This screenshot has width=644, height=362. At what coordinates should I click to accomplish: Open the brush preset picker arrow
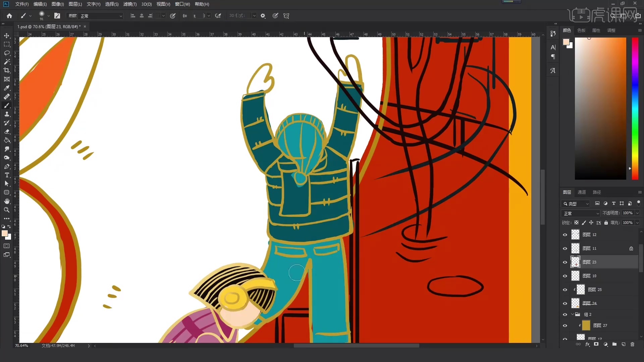tap(49, 16)
